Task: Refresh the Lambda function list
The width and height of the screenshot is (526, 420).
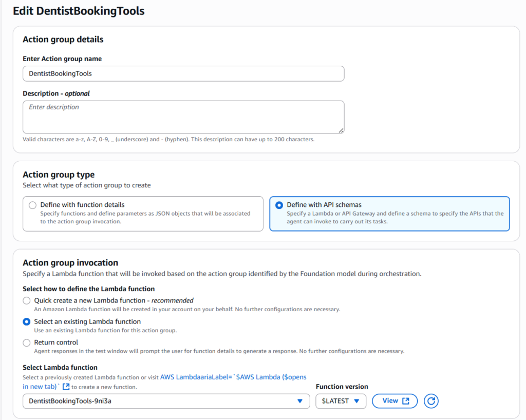Action: coord(431,401)
